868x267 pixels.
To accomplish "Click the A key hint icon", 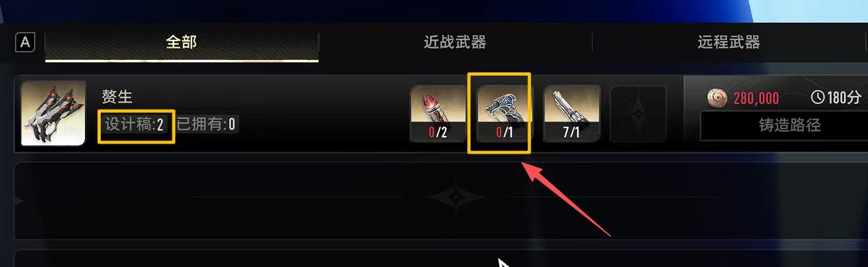I will (x=25, y=42).
